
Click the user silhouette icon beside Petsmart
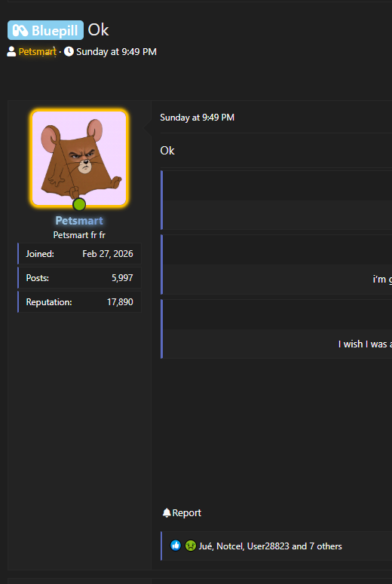tap(11, 52)
